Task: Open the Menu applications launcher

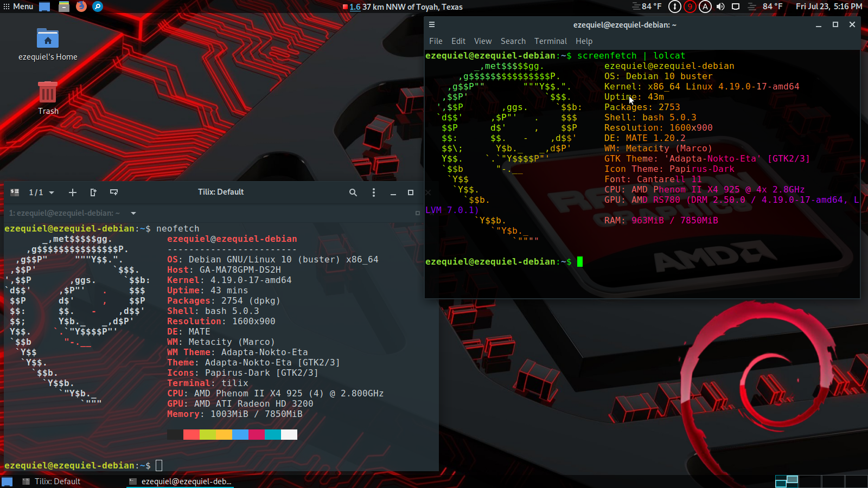Action: [x=17, y=7]
